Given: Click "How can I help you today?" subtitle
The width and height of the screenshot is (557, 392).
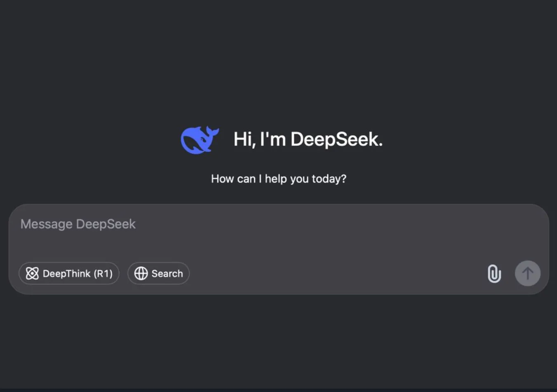Looking at the screenshot, I should click(278, 179).
